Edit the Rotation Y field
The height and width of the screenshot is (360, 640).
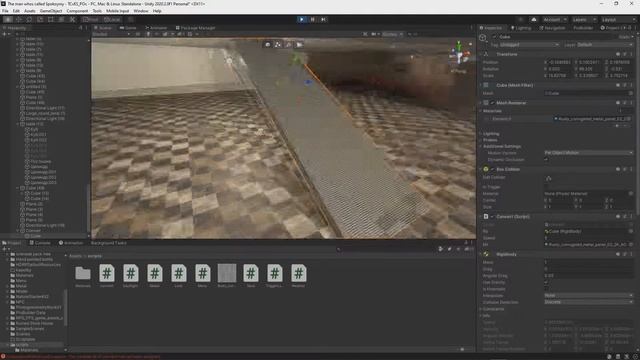pos(589,69)
